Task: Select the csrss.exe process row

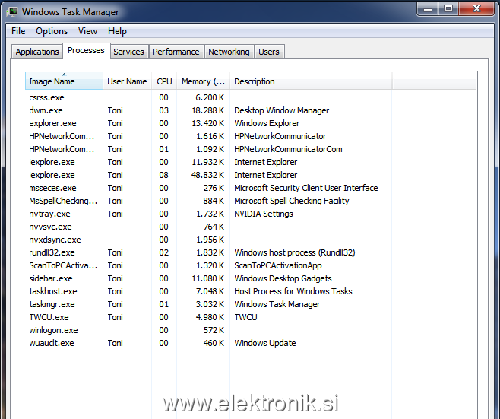Action: pos(250,97)
